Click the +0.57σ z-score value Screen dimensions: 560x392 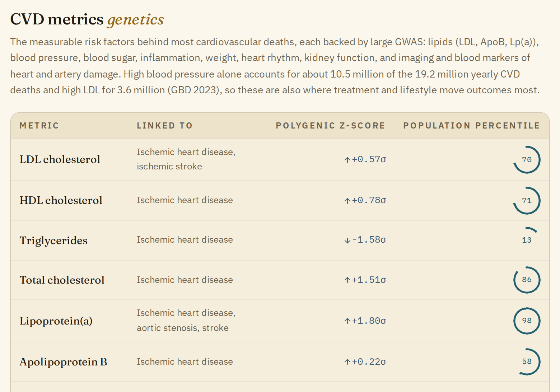point(369,159)
